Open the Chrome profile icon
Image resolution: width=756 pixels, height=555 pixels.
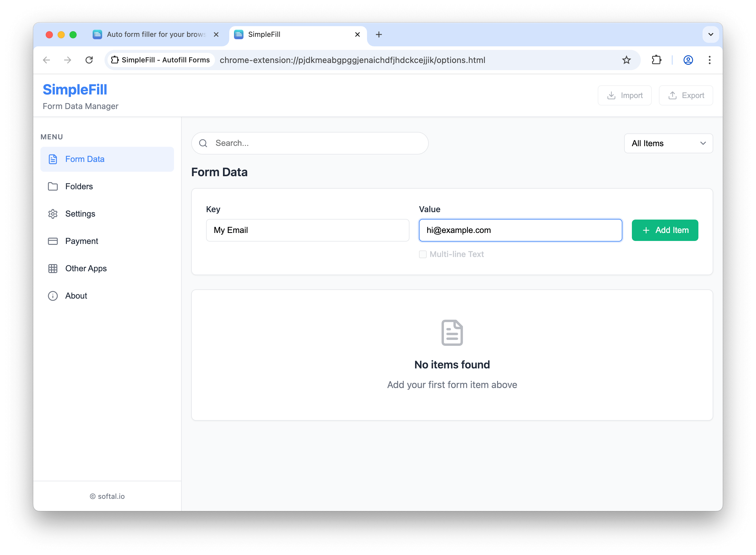pyautogui.click(x=688, y=60)
